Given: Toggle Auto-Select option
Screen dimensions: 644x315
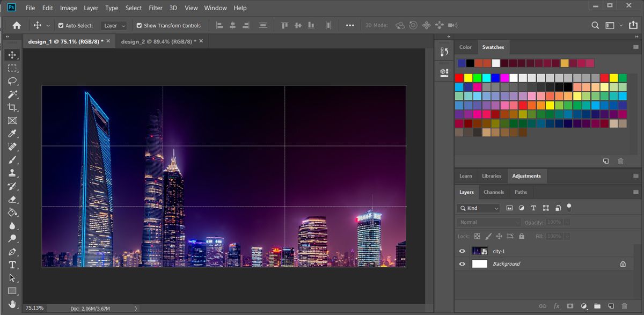Looking at the screenshot, I should (x=61, y=25).
